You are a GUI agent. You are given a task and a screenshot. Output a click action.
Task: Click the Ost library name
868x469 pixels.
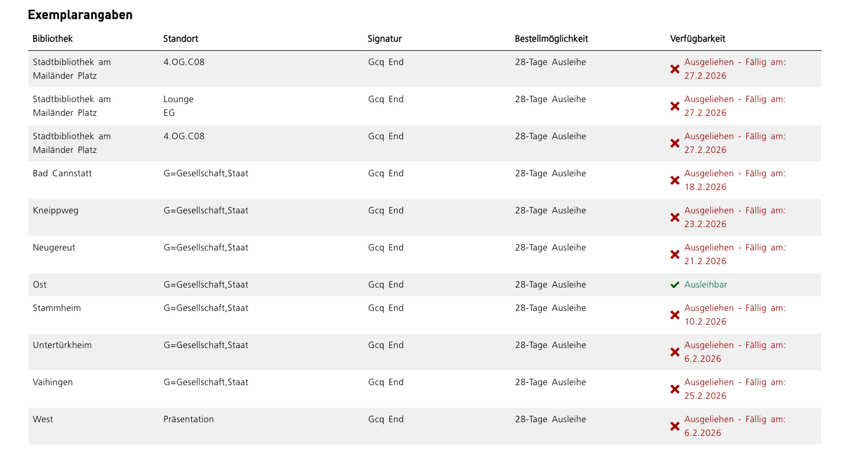point(40,285)
